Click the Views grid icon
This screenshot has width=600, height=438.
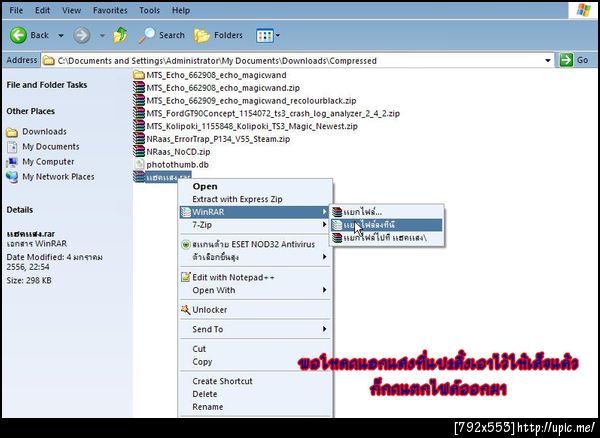(x=264, y=36)
